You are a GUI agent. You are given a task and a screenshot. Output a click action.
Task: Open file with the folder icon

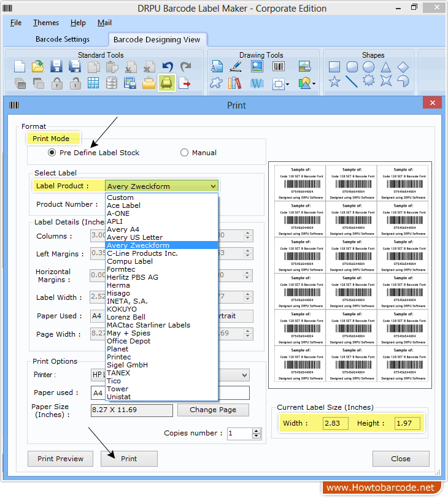38,67
